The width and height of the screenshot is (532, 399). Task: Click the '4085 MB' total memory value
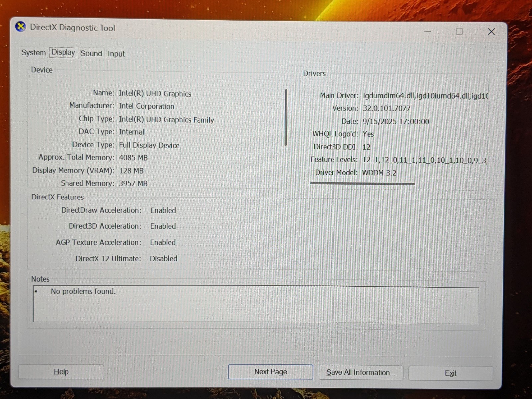click(x=133, y=158)
